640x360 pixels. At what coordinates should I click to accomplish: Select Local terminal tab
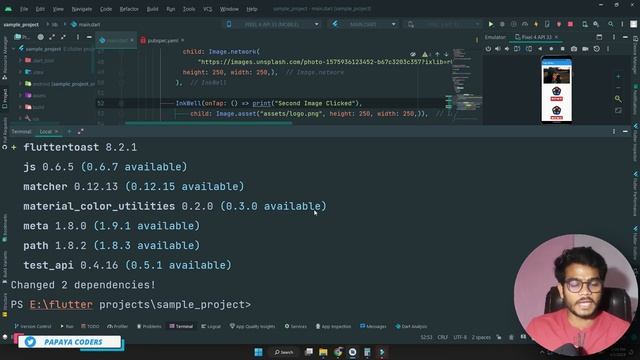(46, 131)
